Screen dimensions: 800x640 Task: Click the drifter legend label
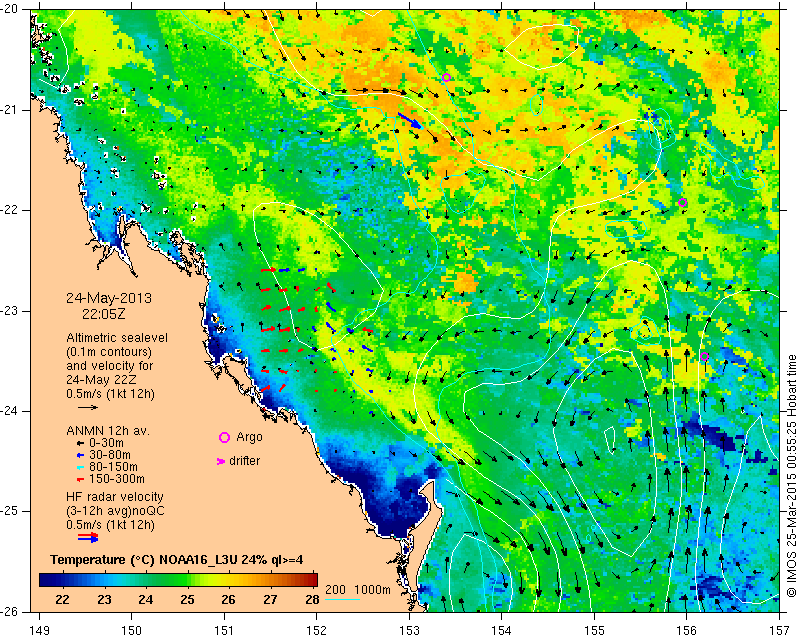pos(244,461)
